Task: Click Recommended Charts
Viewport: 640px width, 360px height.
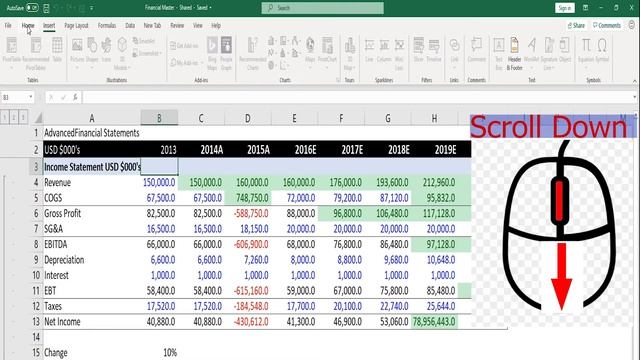Action: point(253,53)
